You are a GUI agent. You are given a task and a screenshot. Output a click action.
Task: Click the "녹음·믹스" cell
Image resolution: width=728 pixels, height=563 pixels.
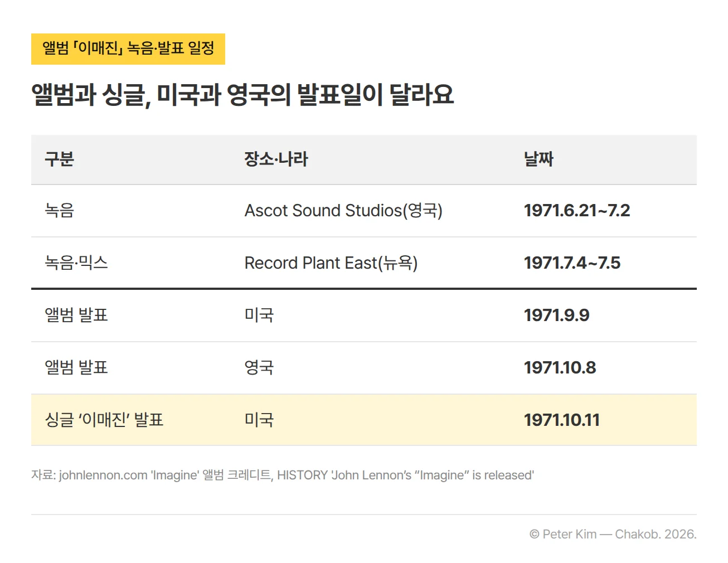(x=76, y=263)
